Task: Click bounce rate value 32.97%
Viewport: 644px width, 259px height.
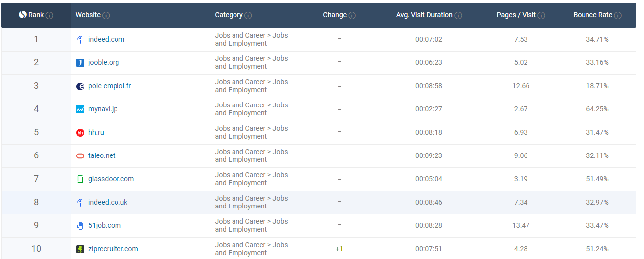Action: click(x=597, y=202)
